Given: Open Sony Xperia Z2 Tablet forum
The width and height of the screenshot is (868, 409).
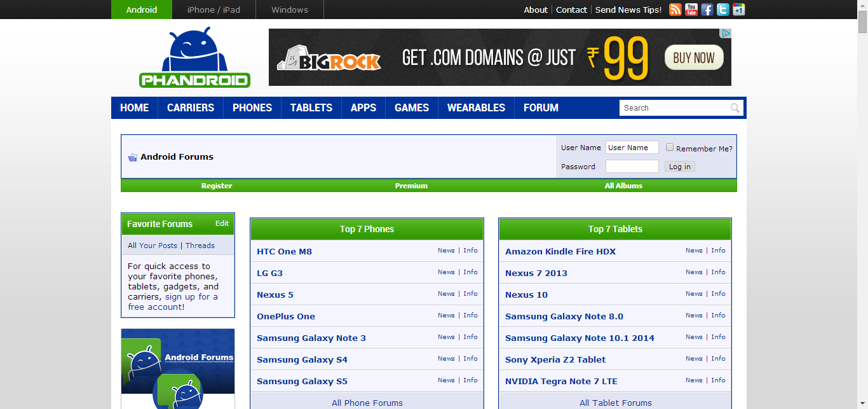Looking at the screenshot, I should click(x=555, y=359).
